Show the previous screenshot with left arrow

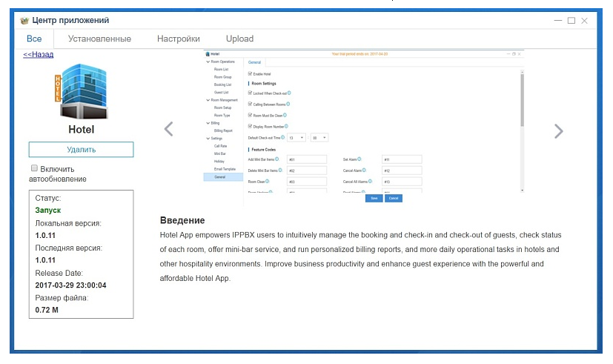pos(168,130)
